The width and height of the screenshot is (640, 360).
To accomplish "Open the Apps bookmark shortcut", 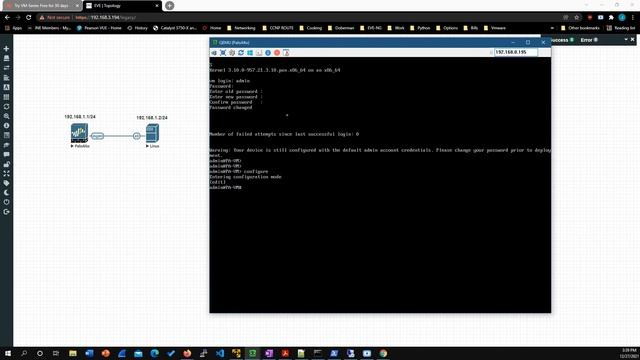I will click(x=13, y=28).
